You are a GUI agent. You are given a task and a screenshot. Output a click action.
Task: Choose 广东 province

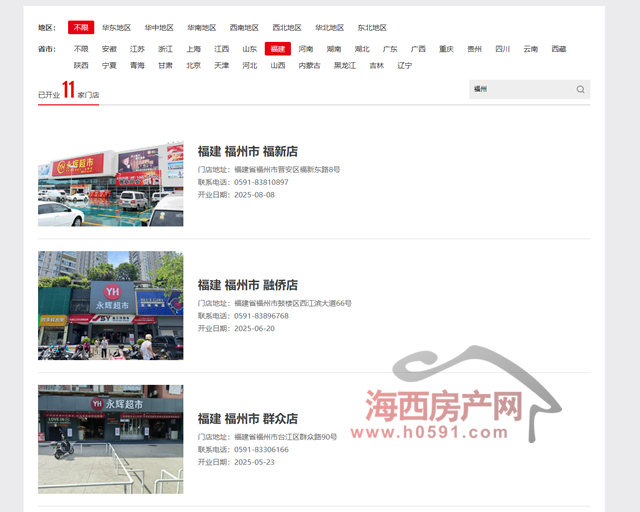(x=390, y=49)
